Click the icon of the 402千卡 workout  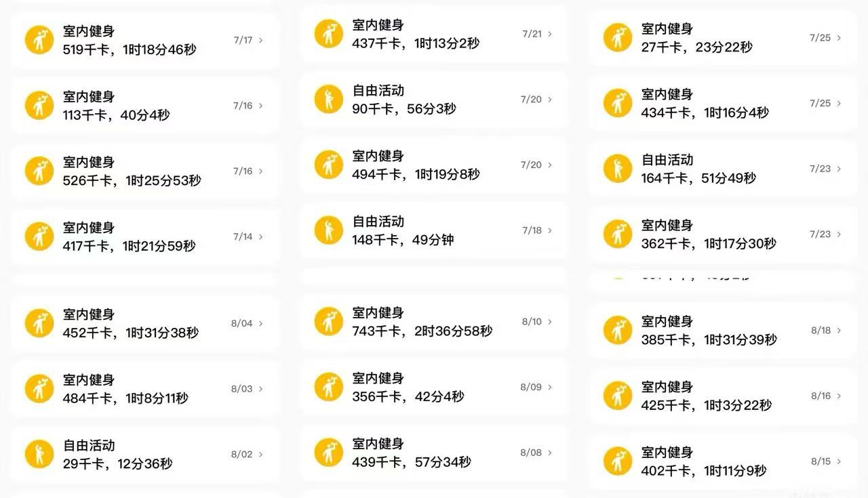pos(618,461)
